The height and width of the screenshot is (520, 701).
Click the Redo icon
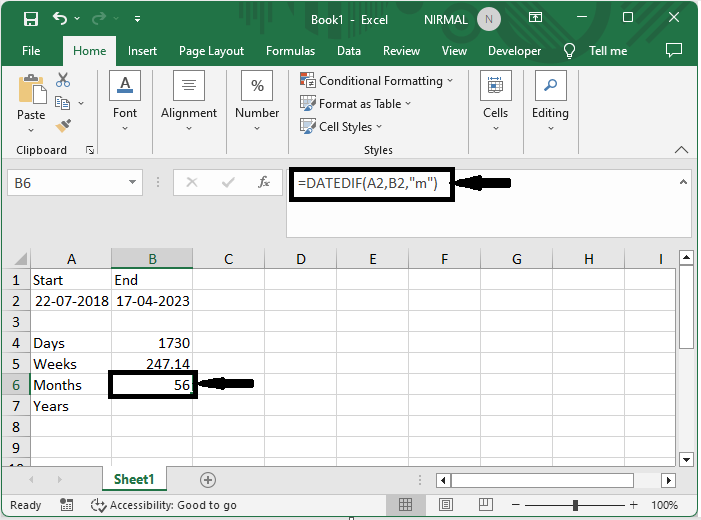[x=99, y=18]
